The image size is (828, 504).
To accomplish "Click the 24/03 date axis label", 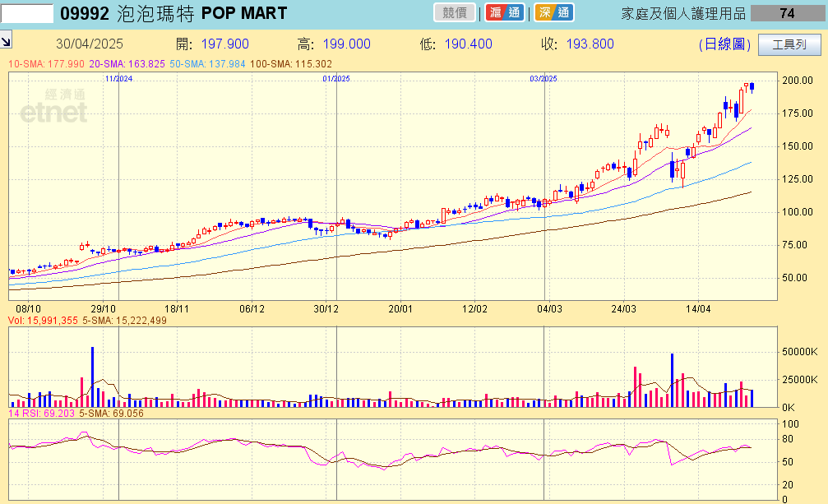I will [623, 309].
